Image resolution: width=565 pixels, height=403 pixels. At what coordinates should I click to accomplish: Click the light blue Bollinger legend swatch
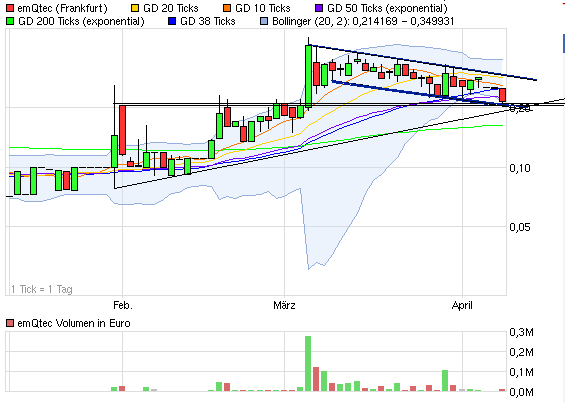coord(264,21)
